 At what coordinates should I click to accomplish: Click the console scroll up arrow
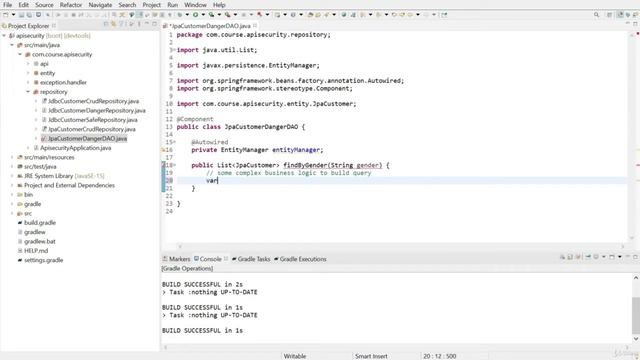[x=636, y=278]
